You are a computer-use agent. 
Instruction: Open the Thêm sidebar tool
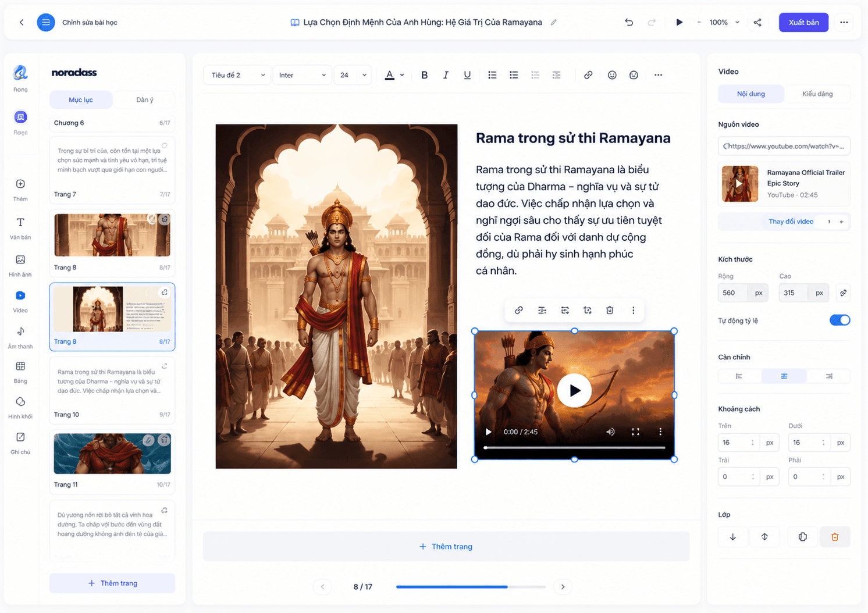20,190
